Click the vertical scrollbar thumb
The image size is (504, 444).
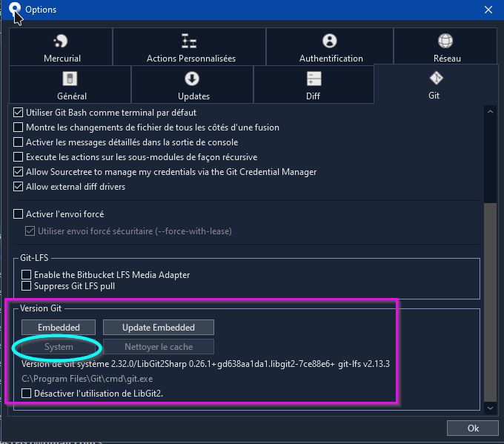tap(490, 302)
